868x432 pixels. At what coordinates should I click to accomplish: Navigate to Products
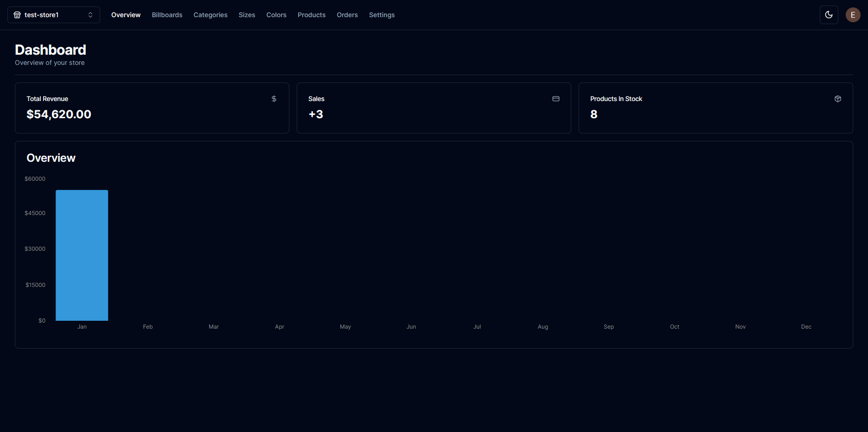click(x=311, y=14)
